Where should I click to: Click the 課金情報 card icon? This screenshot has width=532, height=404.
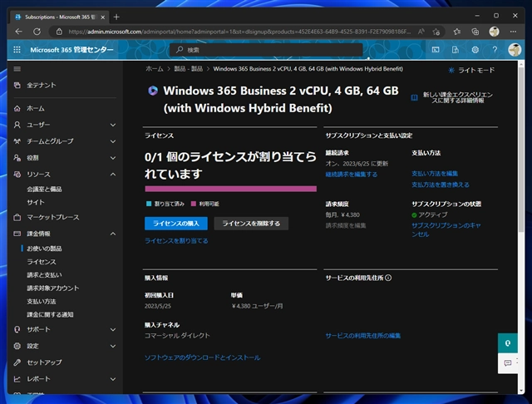coord(17,234)
